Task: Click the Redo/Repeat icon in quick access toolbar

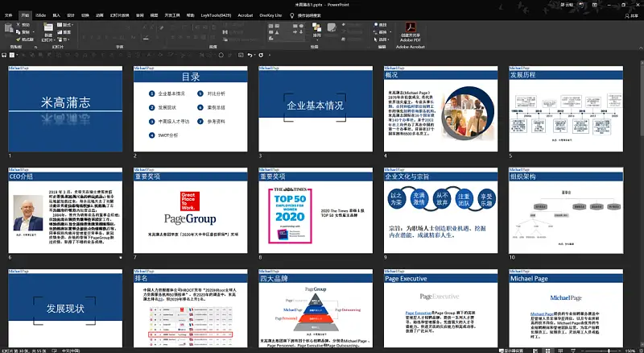Action: click(x=261, y=55)
